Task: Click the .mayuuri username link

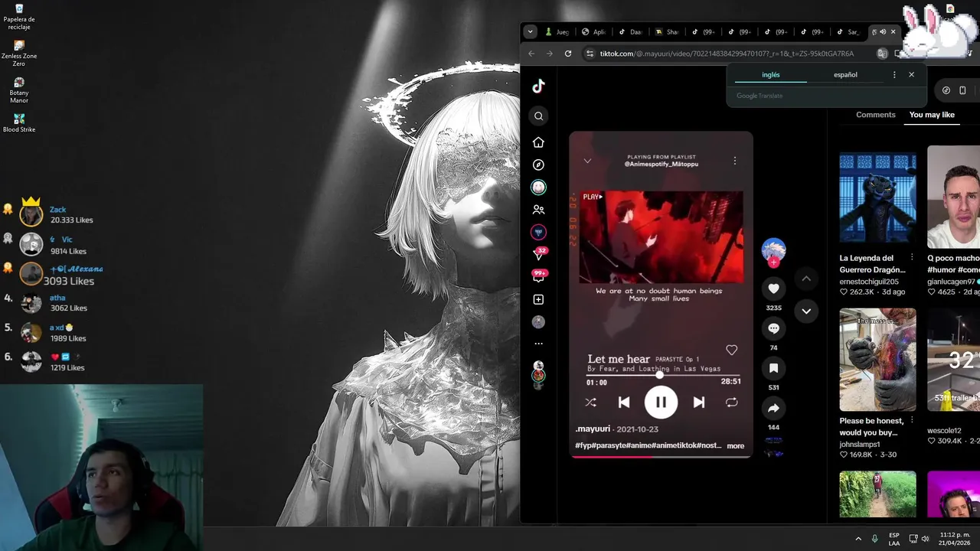Action: (x=593, y=429)
